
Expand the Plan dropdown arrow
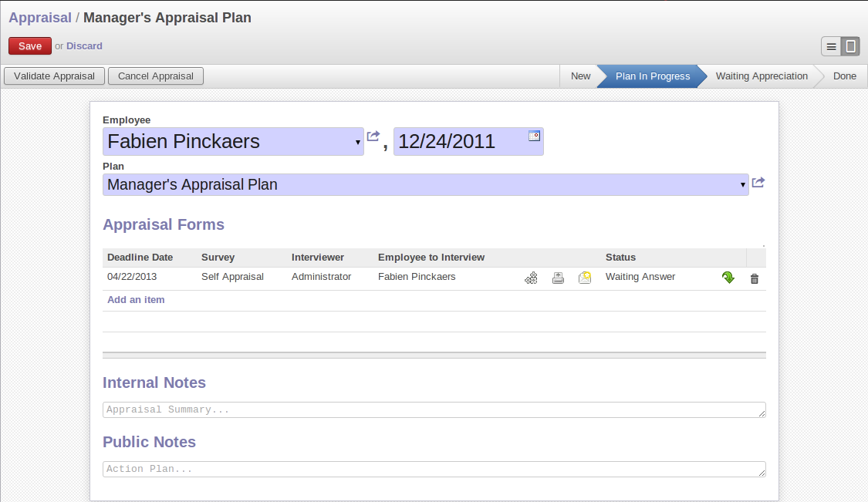tap(742, 185)
